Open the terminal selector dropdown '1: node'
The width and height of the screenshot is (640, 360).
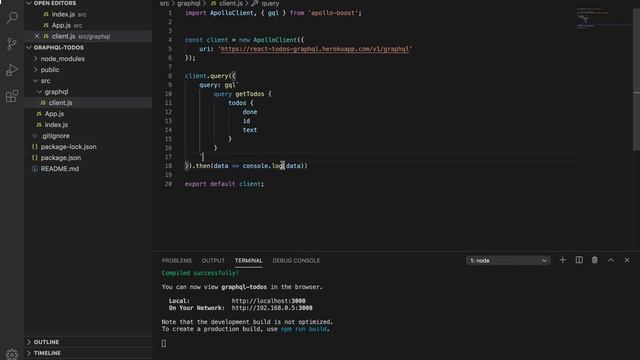tap(508, 260)
